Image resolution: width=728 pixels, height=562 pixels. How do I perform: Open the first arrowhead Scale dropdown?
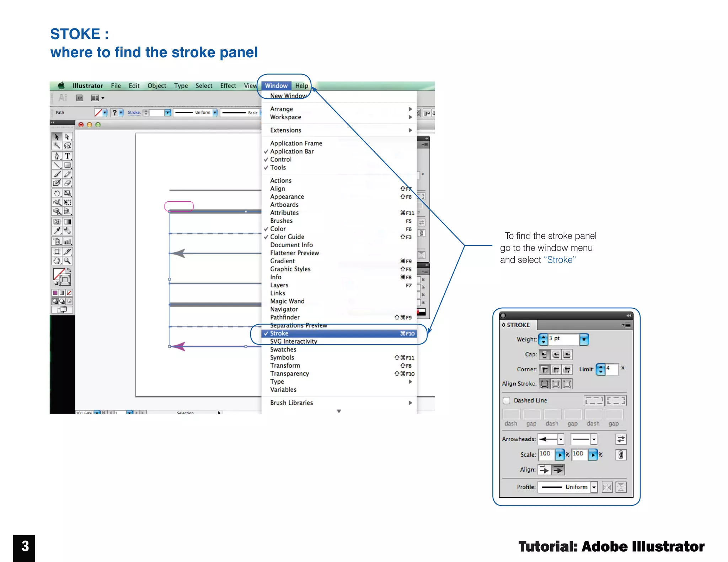[x=560, y=455]
